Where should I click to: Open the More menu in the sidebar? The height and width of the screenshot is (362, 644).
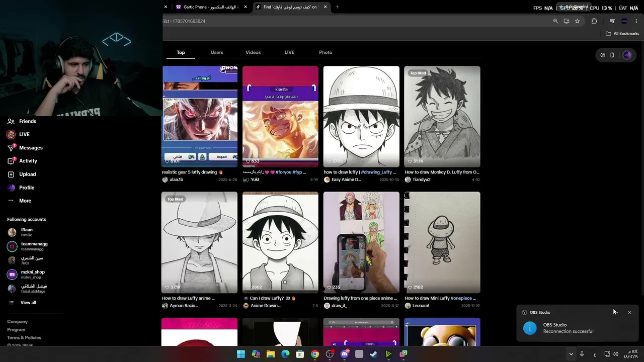[x=19, y=201]
